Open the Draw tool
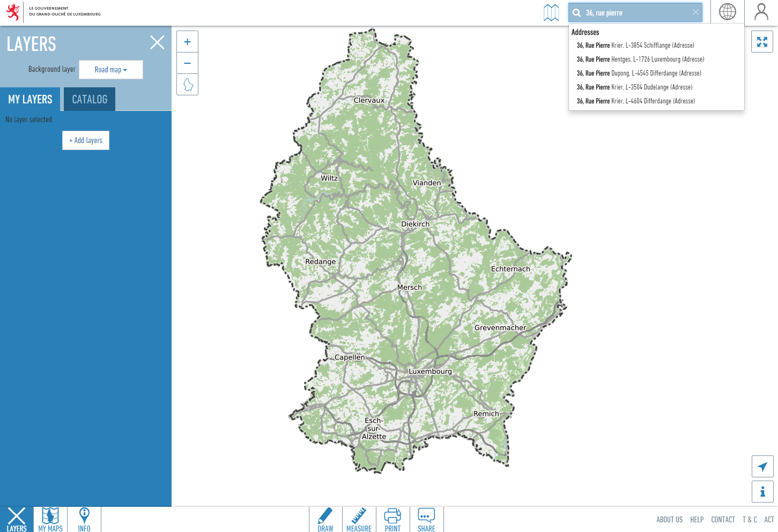This screenshot has width=778, height=532. 325,520
